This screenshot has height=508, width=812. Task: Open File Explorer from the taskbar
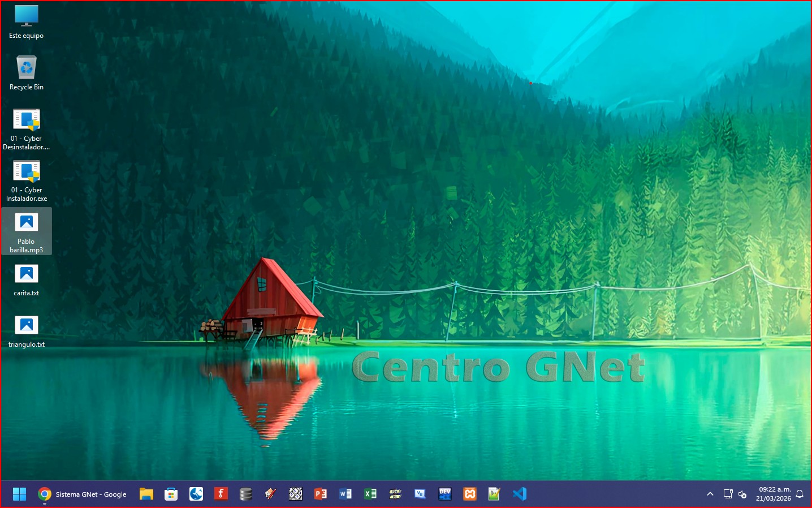tap(146, 494)
